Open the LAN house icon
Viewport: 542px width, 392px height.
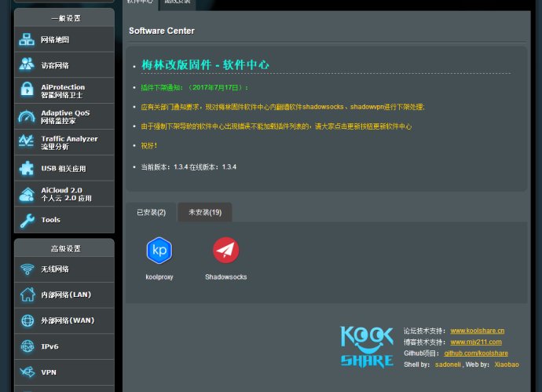click(x=27, y=295)
